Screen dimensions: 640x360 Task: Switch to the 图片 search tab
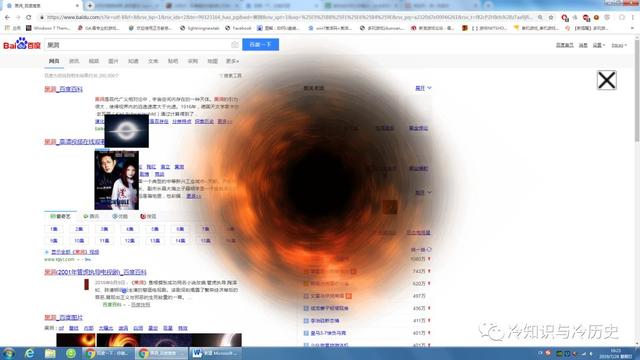point(113,61)
